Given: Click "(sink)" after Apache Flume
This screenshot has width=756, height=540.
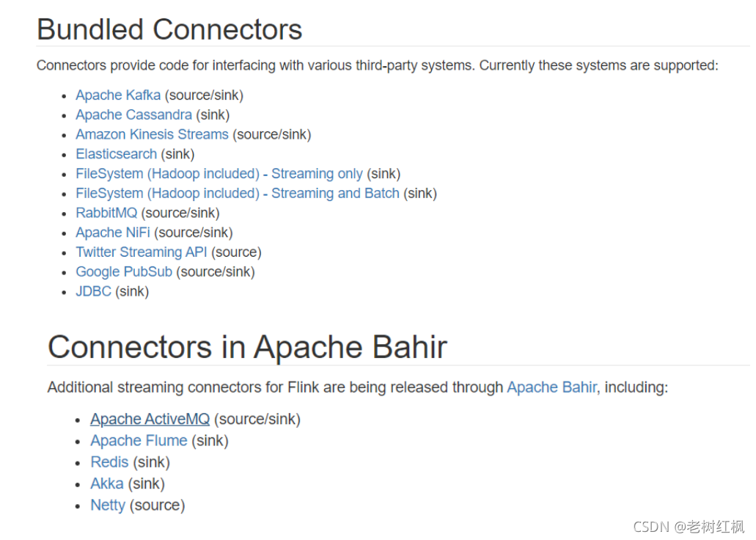Looking at the screenshot, I should 210,441.
